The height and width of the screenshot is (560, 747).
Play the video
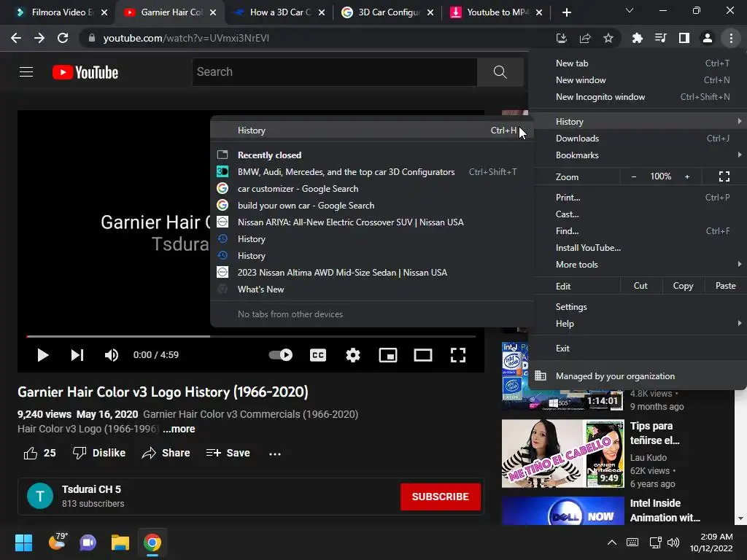pyautogui.click(x=43, y=355)
